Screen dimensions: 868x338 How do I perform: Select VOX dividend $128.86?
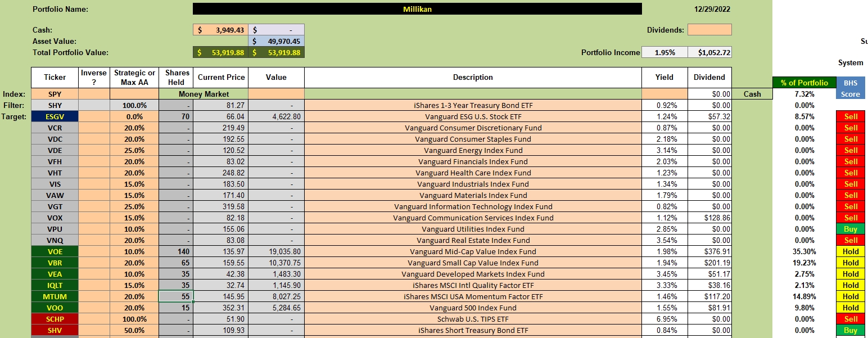click(709, 218)
